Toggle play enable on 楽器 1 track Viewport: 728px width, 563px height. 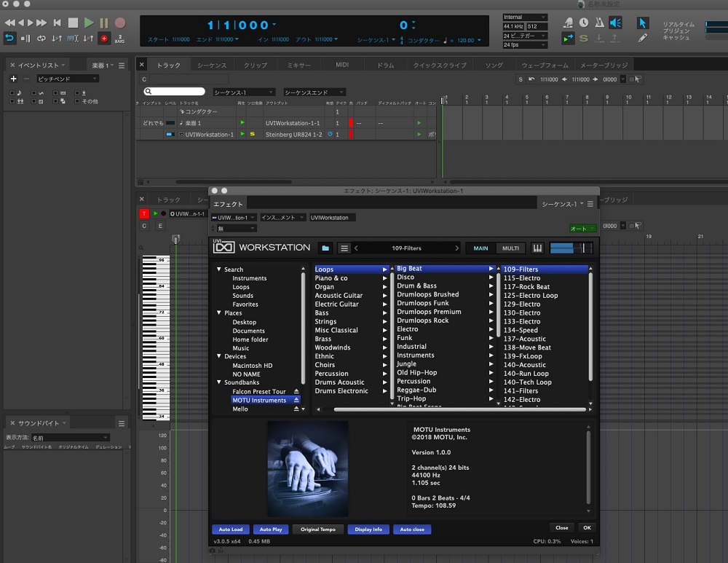(242, 122)
